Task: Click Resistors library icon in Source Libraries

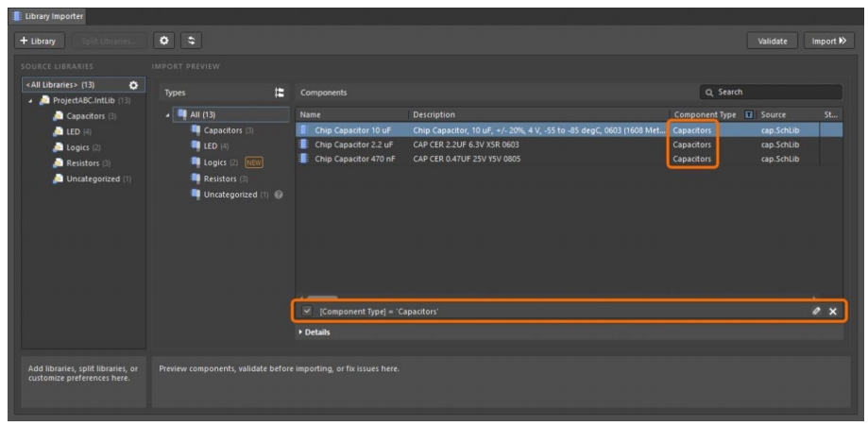Action: click(x=59, y=162)
